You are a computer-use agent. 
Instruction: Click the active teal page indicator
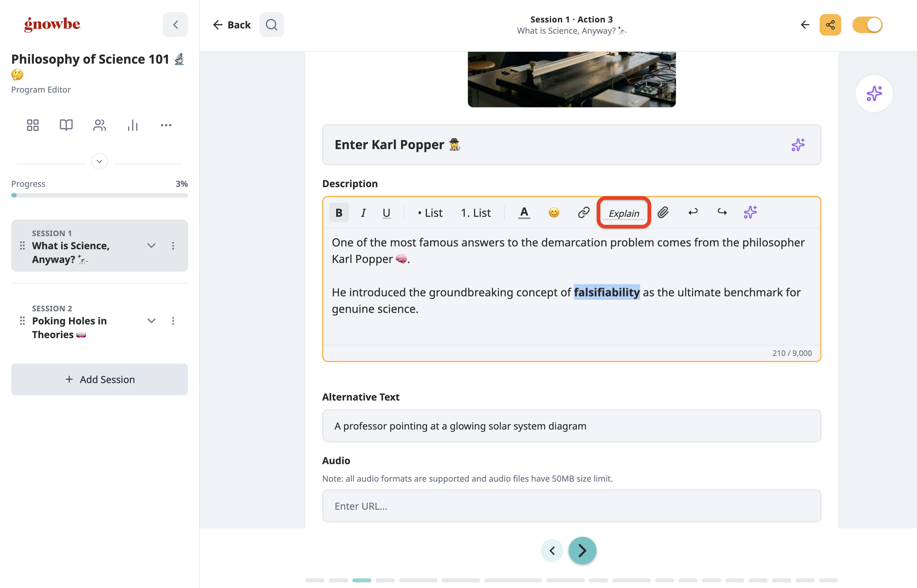coord(361,580)
